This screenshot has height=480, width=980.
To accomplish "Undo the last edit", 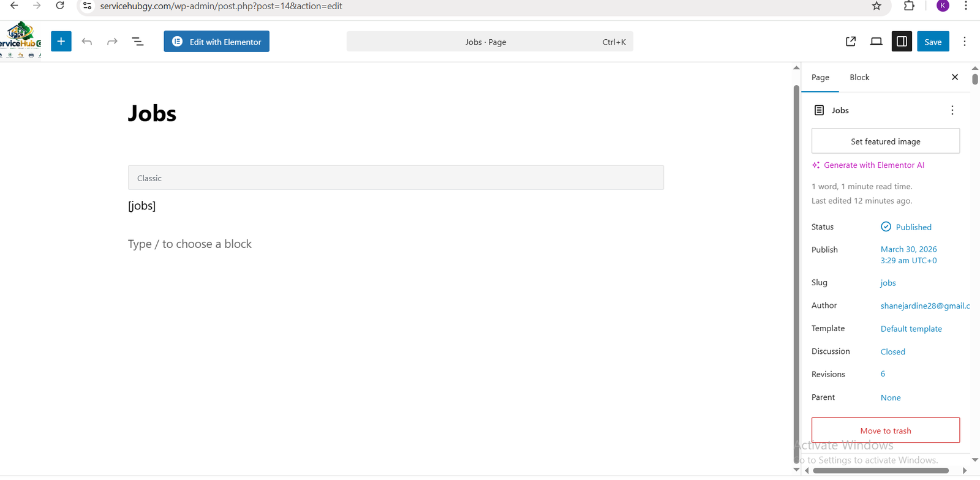I will tap(87, 42).
